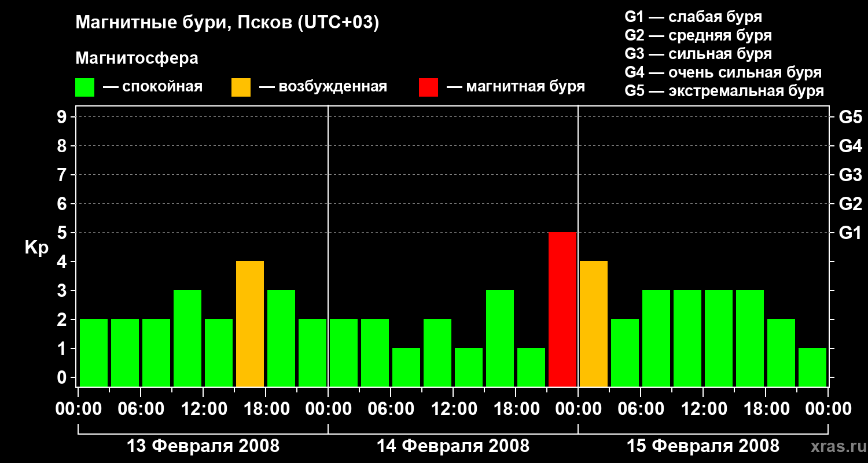Screen dimensions: 868x463
Task: Click the right-axis 'G3' storm level label
Action: pyautogui.click(x=851, y=175)
